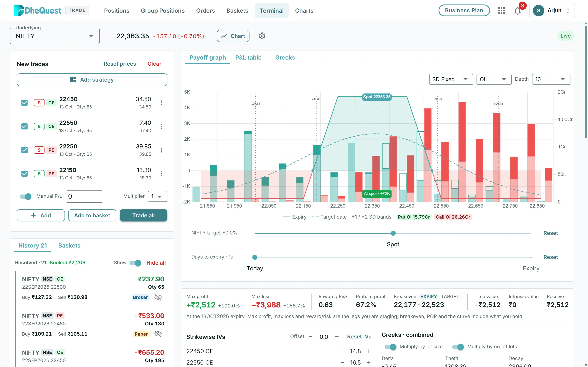Click the Trade all button

click(x=143, y=215)
